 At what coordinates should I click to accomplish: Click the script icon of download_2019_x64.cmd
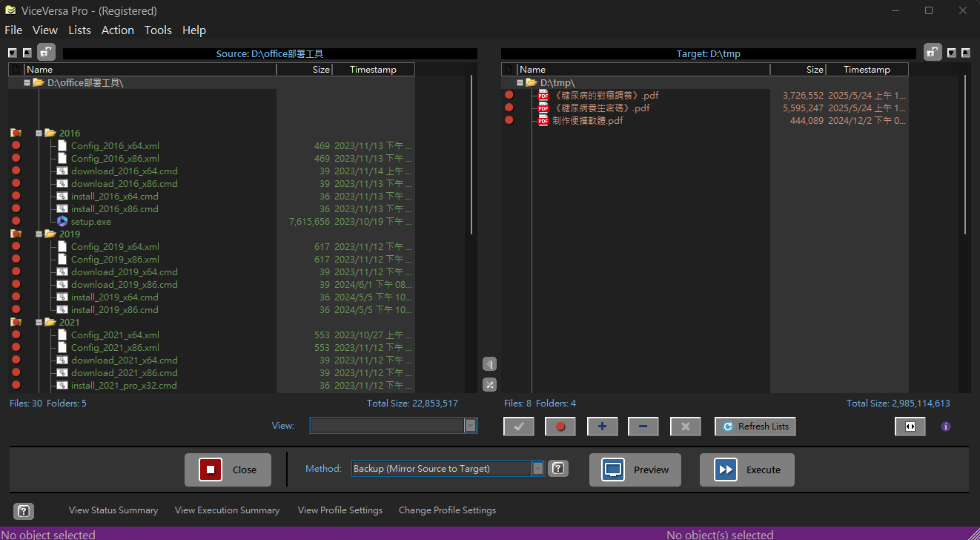pyautogui.click(x=62, y=271)
